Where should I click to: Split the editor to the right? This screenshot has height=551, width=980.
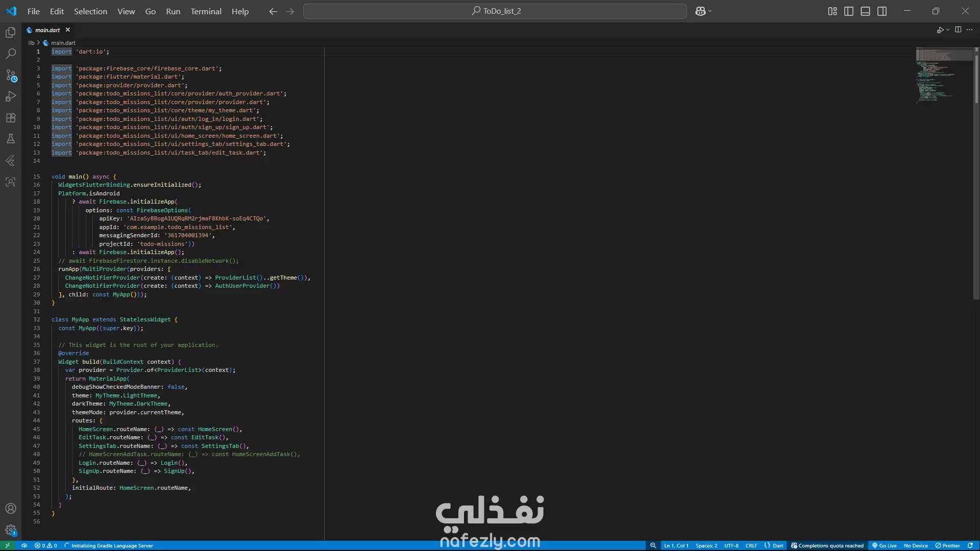coord(958,30)
